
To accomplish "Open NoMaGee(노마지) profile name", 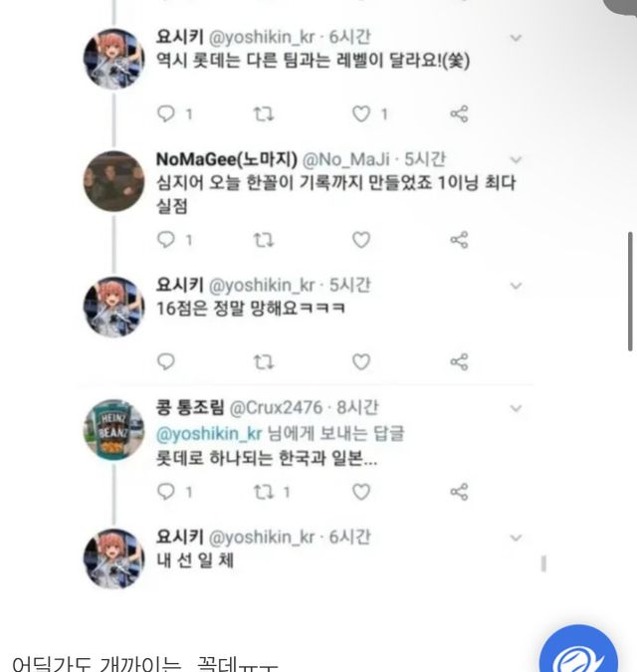I will (x=225, y=159).
